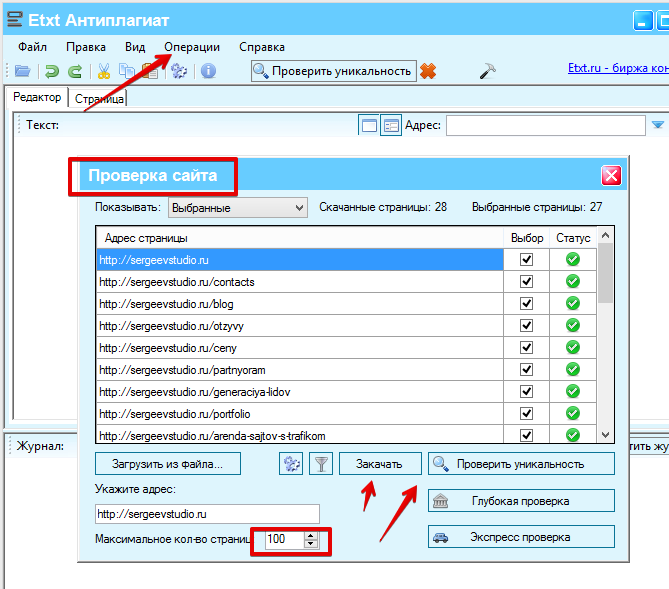Image resolution: width=669 pixels, height=589 pixels.
Task: Deselect the sergeevstudio.ru/portfolio page checkbox
Action: pyautogui.click(x=527, y=414)
